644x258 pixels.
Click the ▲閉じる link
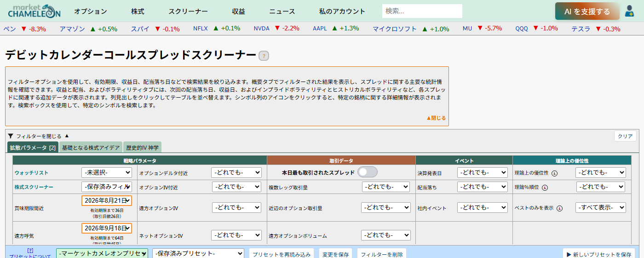(436, 118)
